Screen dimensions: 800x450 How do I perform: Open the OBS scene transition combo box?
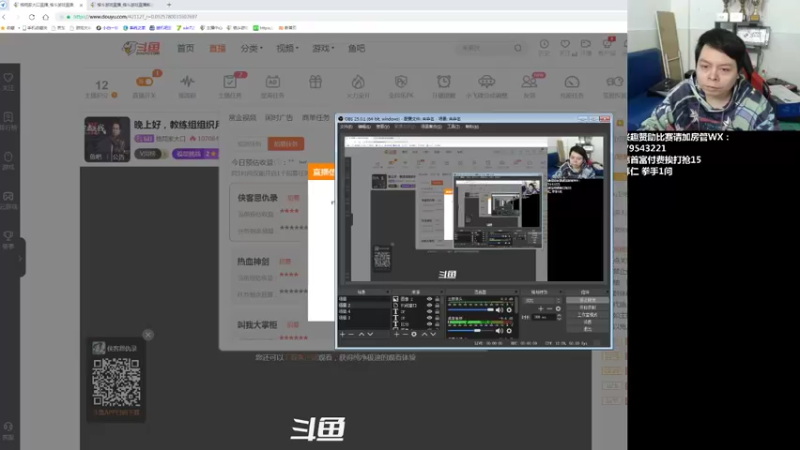click(542, 301)
